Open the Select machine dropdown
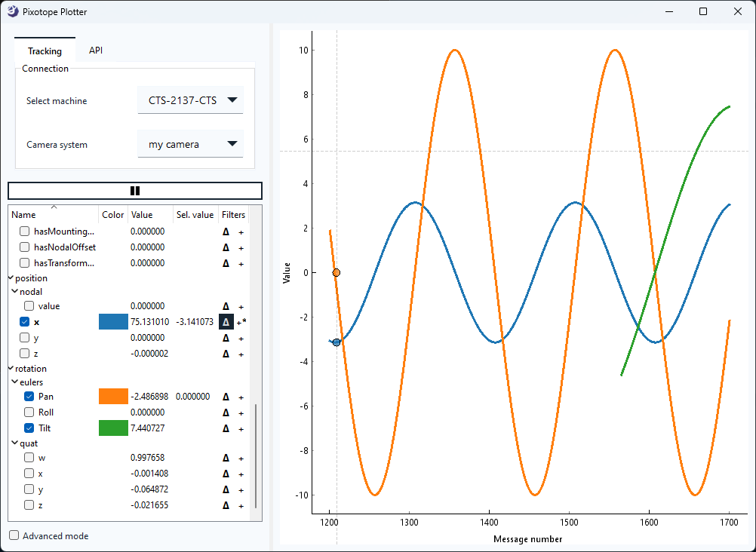This screenshot has width=756, height=552. click(x=190, y=100)
